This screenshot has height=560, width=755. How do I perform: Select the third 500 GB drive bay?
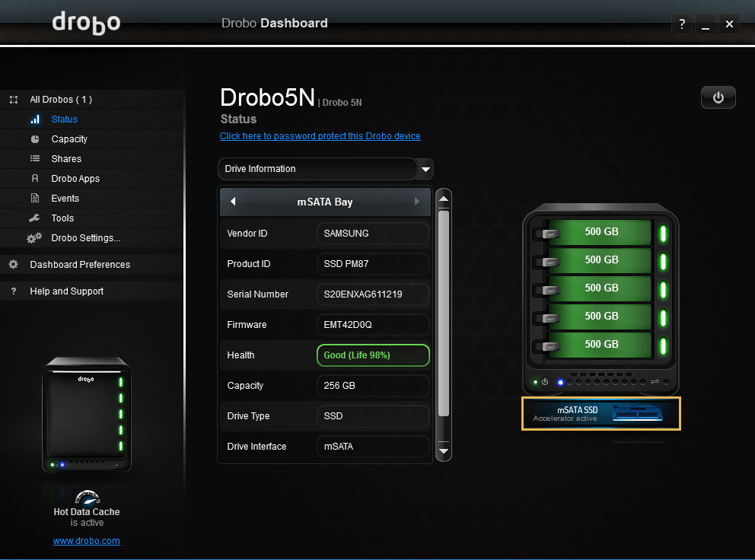click(x=601, y=288)
